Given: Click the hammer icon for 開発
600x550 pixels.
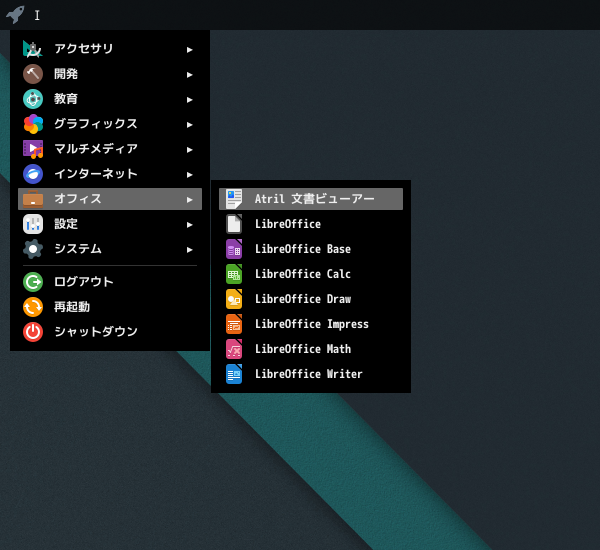Looking at the screenshot, I should [x=33, y=74].
